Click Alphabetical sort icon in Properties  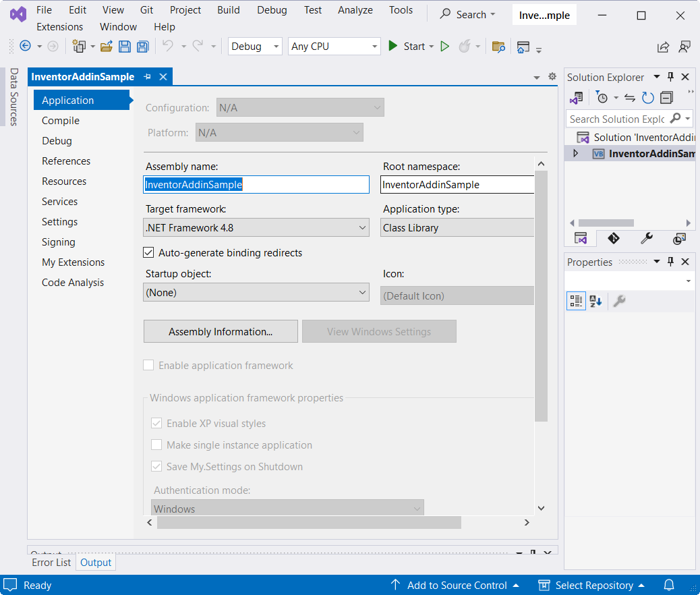pos(595,301)
